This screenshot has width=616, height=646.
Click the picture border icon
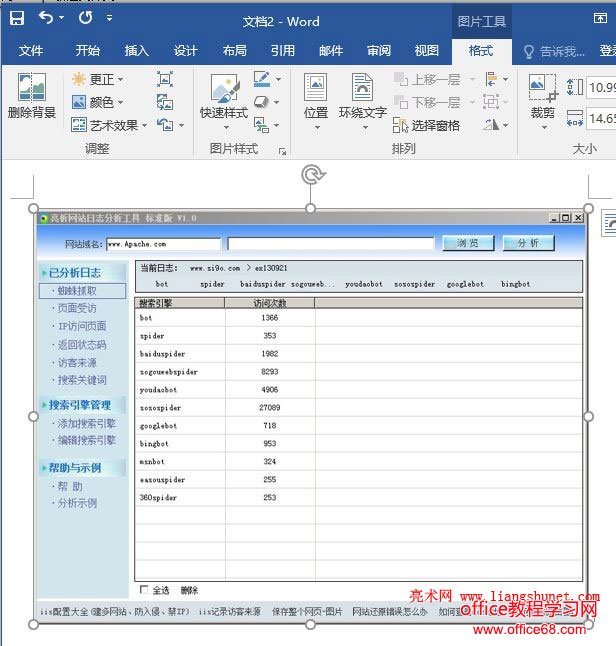[262, 79]
